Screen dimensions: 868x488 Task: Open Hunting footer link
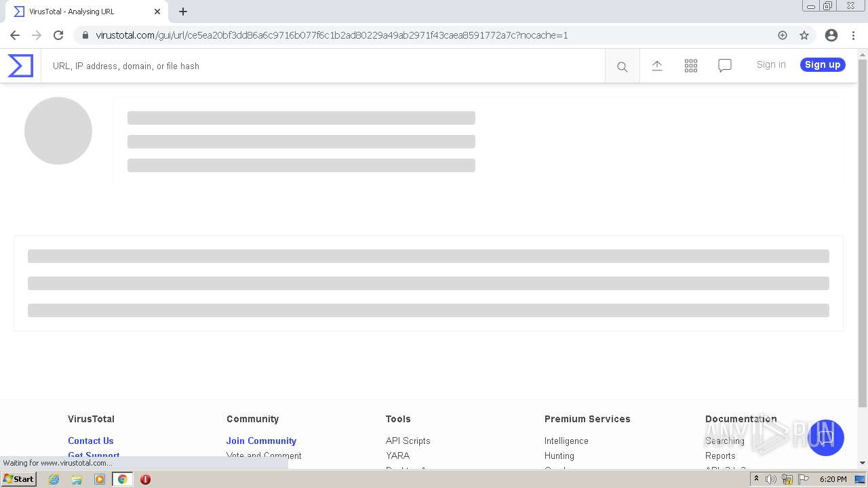559,455
